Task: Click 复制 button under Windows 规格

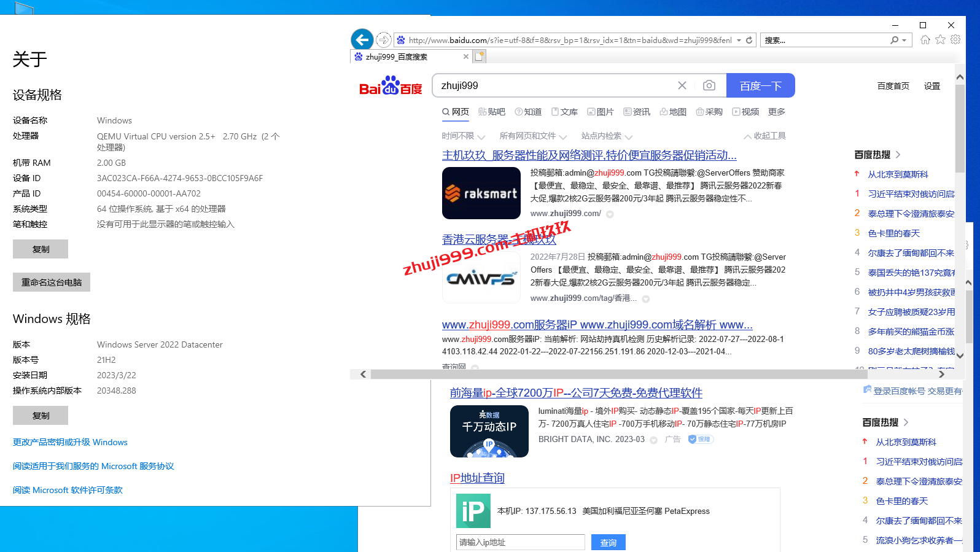Action: coord(41,415)
